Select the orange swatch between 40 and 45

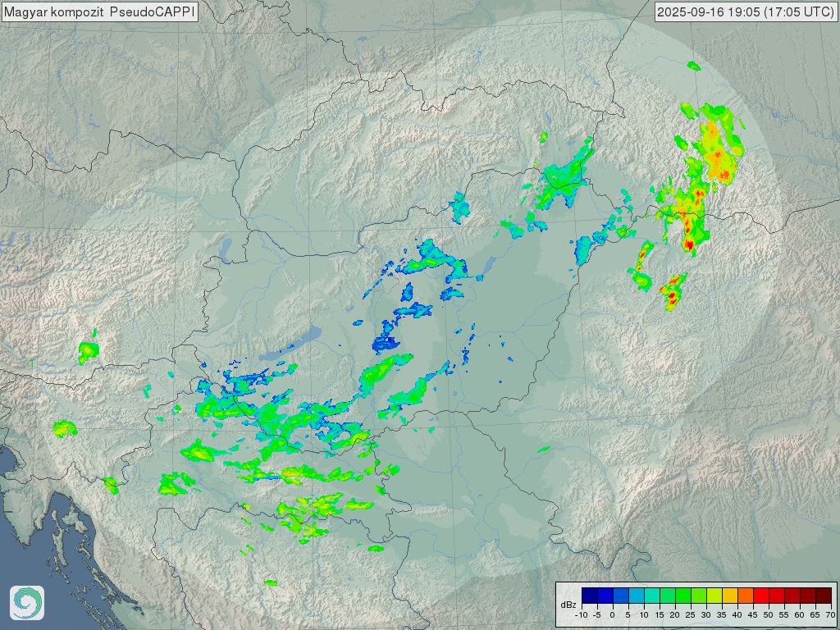pyautogui.click(x=745, y=596)
